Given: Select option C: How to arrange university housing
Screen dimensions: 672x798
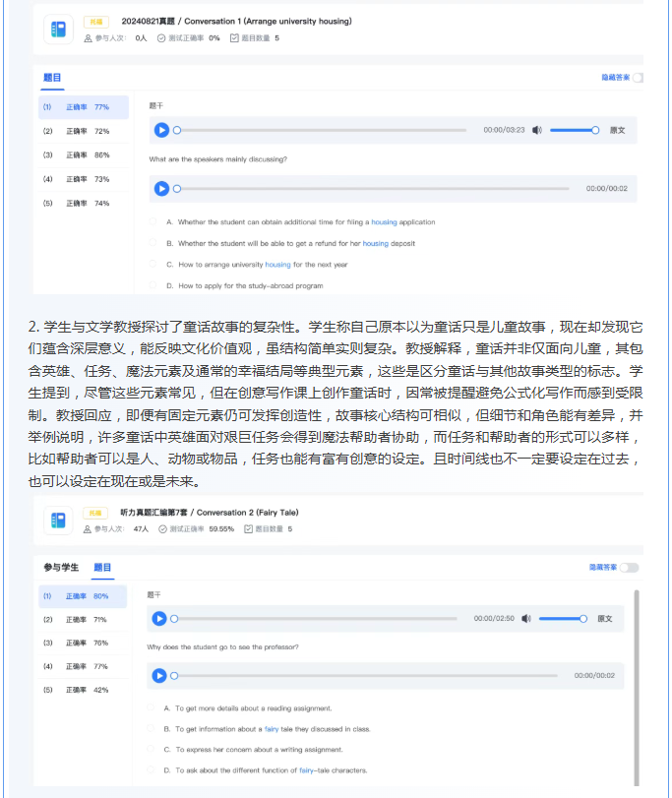Looking at the screenshot, I should (153, 265).
